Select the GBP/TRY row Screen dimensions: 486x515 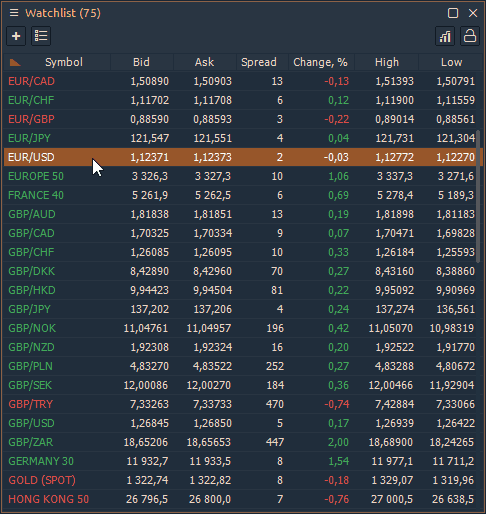click(x=242, y=404)
